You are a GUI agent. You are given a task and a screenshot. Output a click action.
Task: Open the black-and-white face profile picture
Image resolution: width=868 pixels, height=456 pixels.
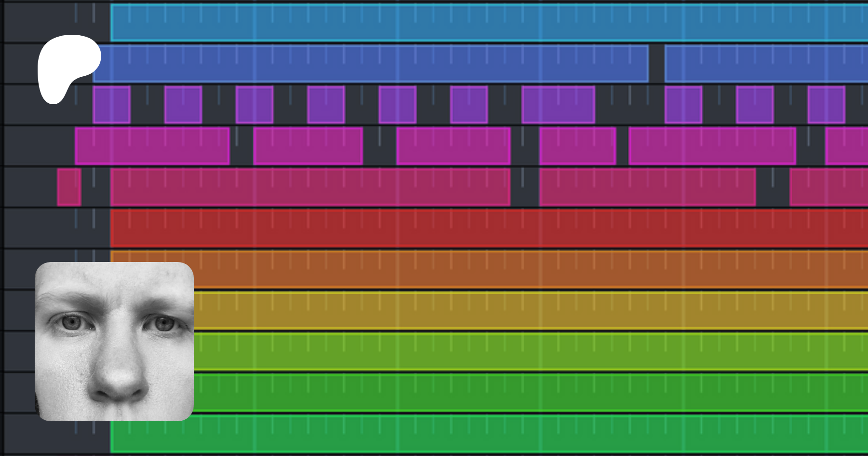pos(114,341)
